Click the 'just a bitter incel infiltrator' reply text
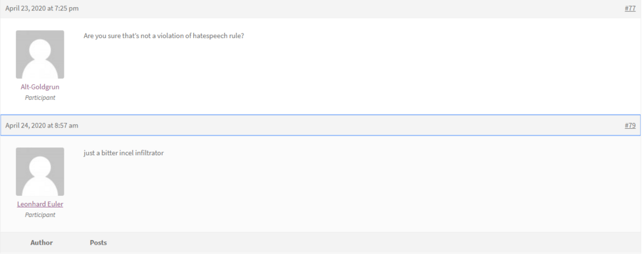The width and height of the screenshot is (644, 257). pyautogui.click(x=124, y=153)
